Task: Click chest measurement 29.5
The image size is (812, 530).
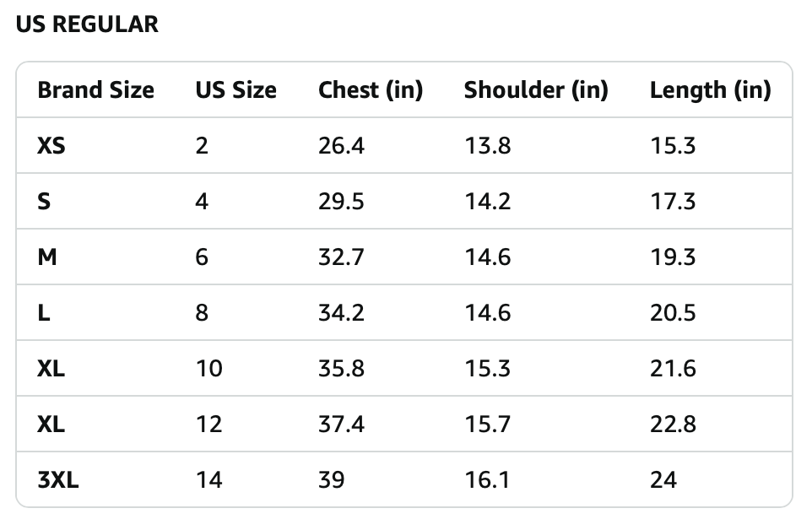Action: pyautogui.click(x=341, y=202)
